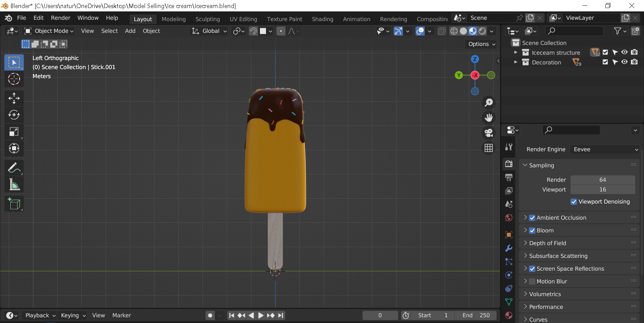
Task: Switch to the UV Editing workspace tab
Action: point(243,19)
